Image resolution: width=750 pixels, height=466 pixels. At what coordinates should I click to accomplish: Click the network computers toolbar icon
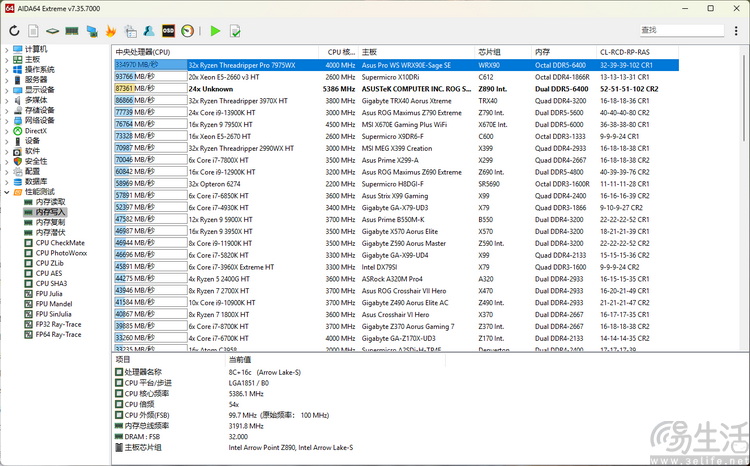click(x=92, y=32)
